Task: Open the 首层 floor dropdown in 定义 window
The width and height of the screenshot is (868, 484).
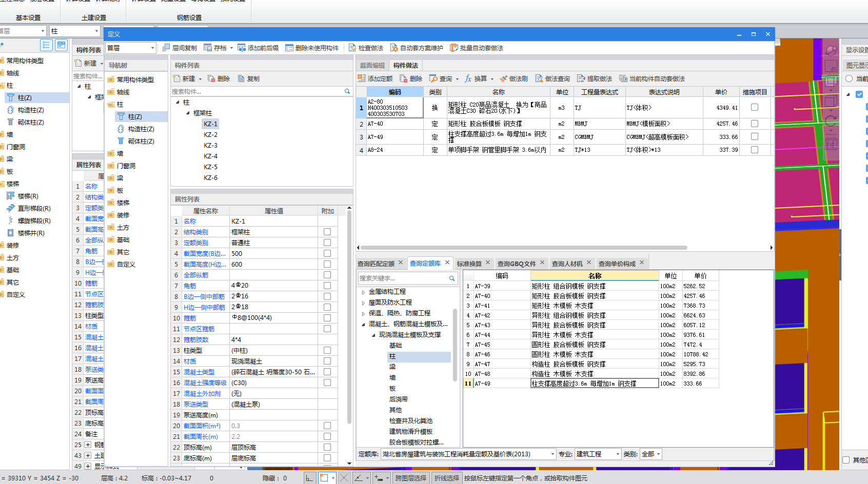Action: [x=152, y=48]
